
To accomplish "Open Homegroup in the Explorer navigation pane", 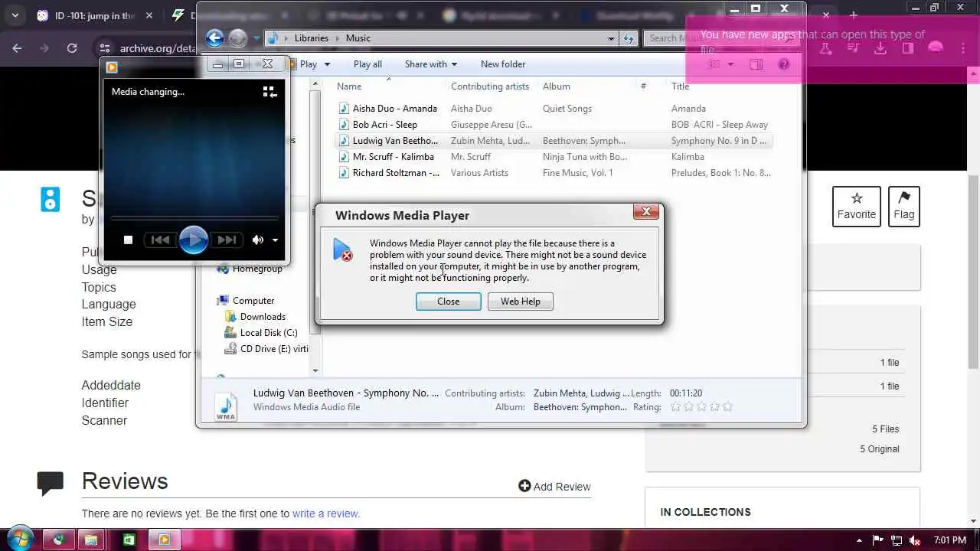I will coord(257,269).
